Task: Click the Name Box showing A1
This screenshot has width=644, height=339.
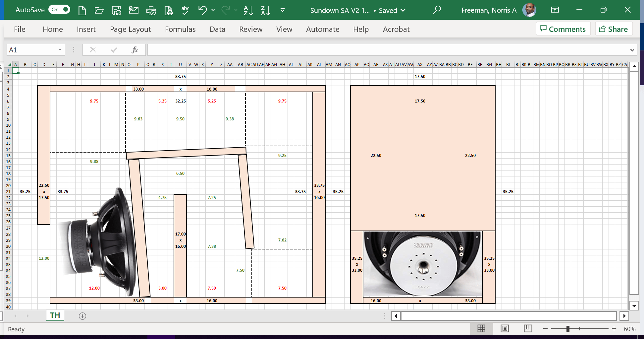Action: pyautogui.click(x=31, y=50)
